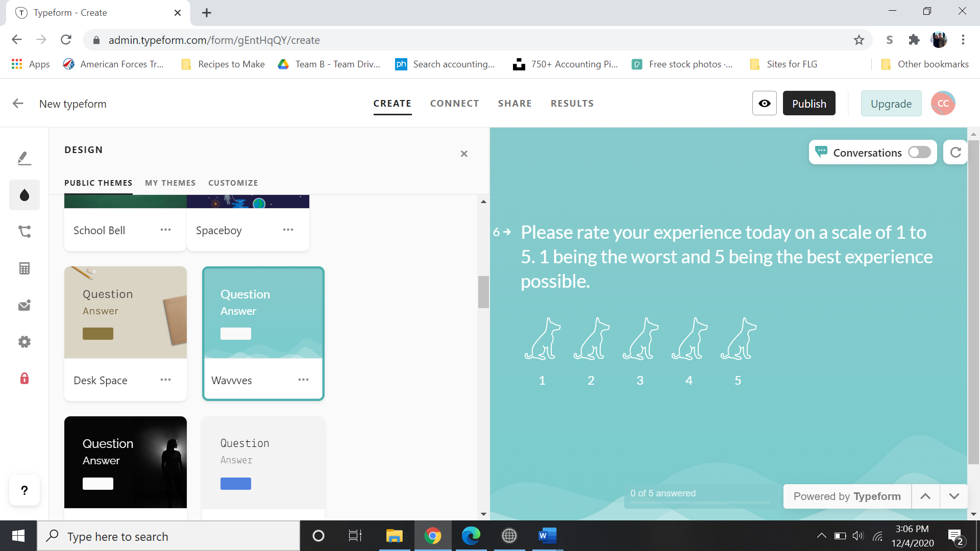Click the Upgrade button
980x551 pixels.
click(891, 104)
